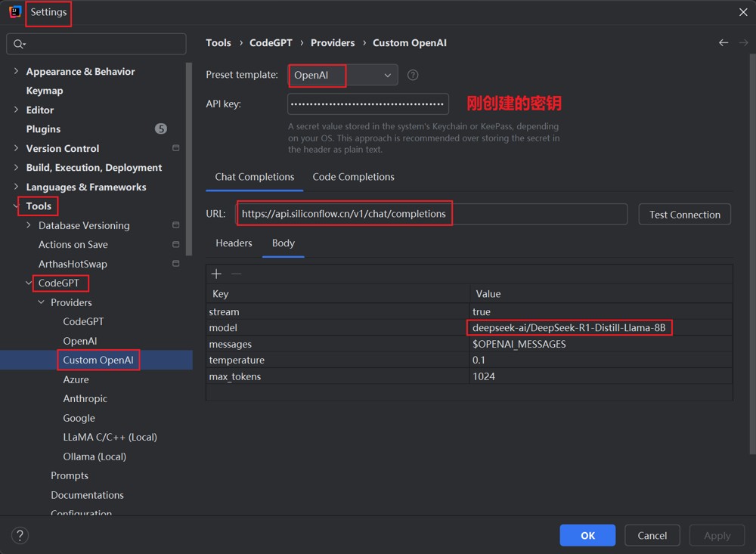The image size is (756, 554).
Task: Switch to the Headers tab
Action: coord(234,243)
